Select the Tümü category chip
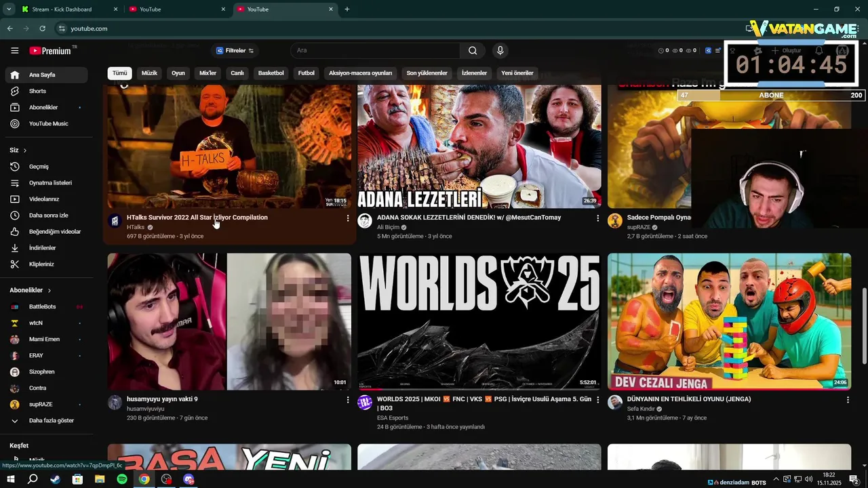Image resolution: width=868 pixels, height=488 pixels. click(120, 73)
